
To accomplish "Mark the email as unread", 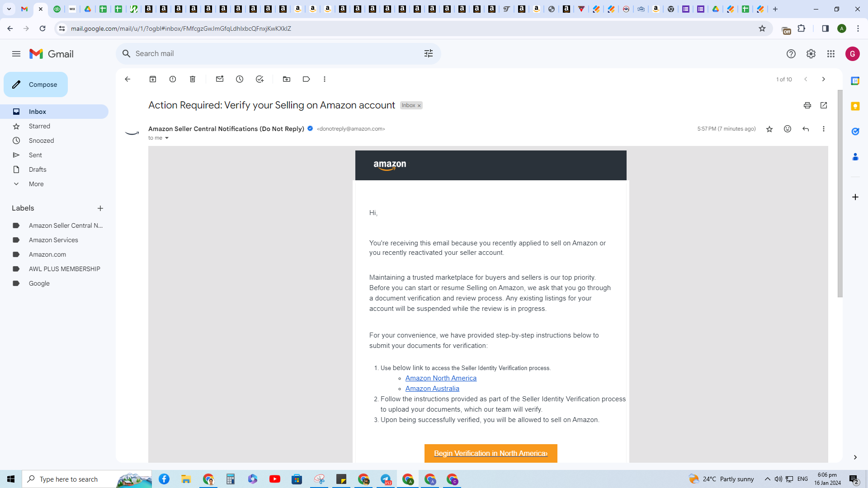I will click(x=220, y=79).
